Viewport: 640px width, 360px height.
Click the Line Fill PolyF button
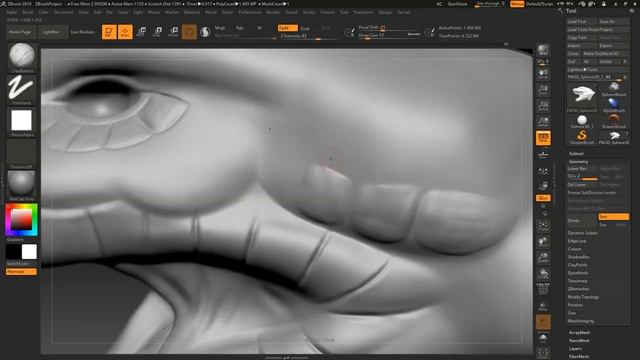coord(543,289)
